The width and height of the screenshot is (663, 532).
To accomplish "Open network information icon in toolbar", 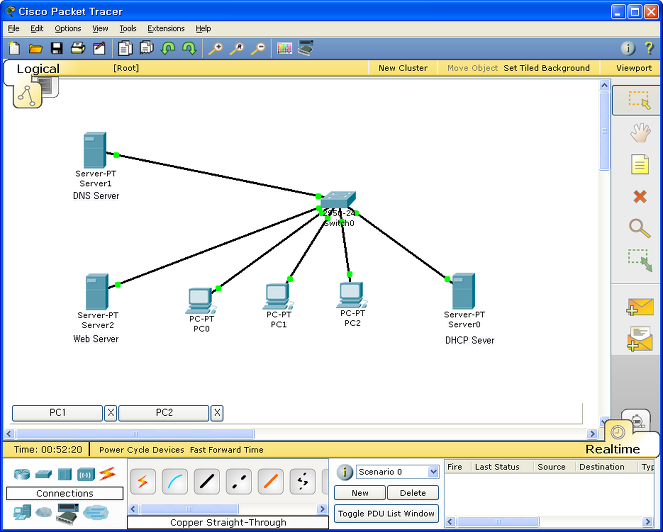I will [628, 48].
